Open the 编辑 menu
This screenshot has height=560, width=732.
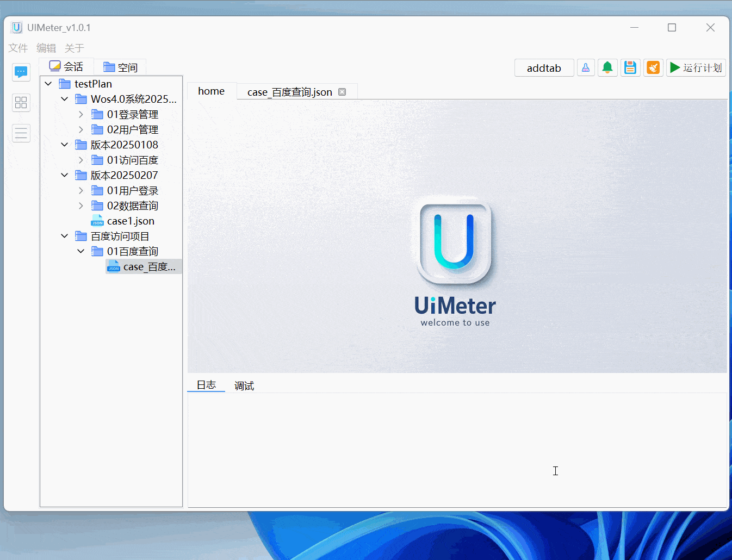(x=46, y=48)
